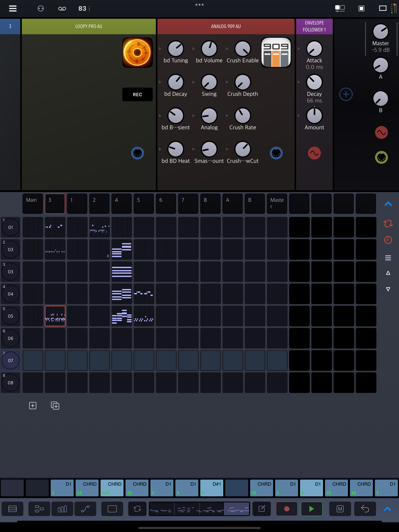Add a new scene with plus icon
This screenshot has height=532, width=399.
point(33,406)
